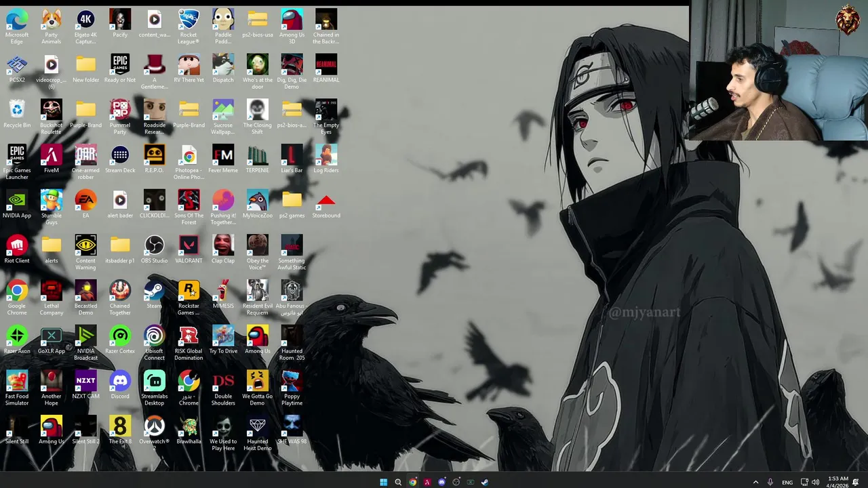The width and height of the screenshot is (868, 488).
Task: Open the volume tray control
Action: (x=814, y=482)
